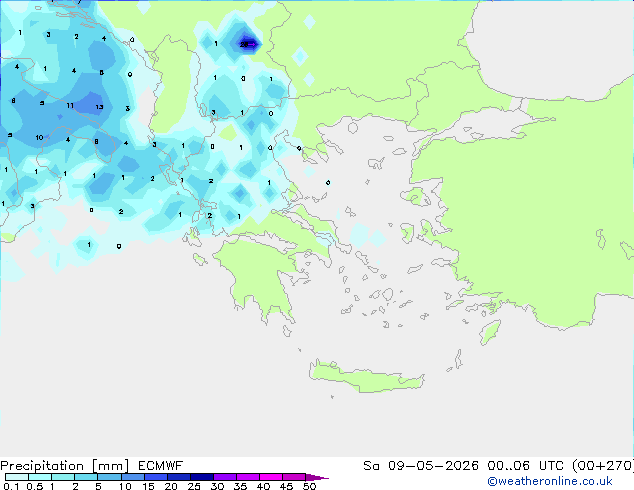Click the 'ECMWF' model label

(x=161, y=466)
